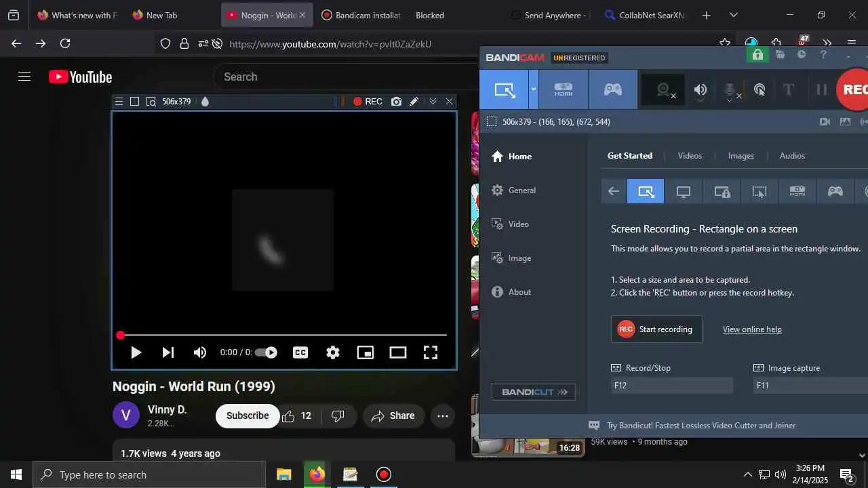Open About section in Bandicam sidebar
This screenshot has width=868, height=488.
(512, 292)
